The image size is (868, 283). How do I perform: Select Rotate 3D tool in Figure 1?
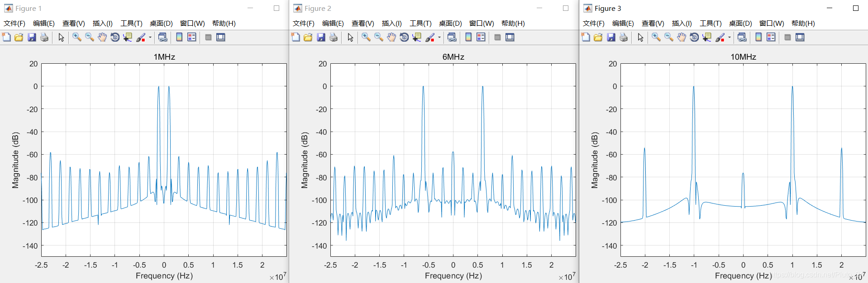point(115,37)
